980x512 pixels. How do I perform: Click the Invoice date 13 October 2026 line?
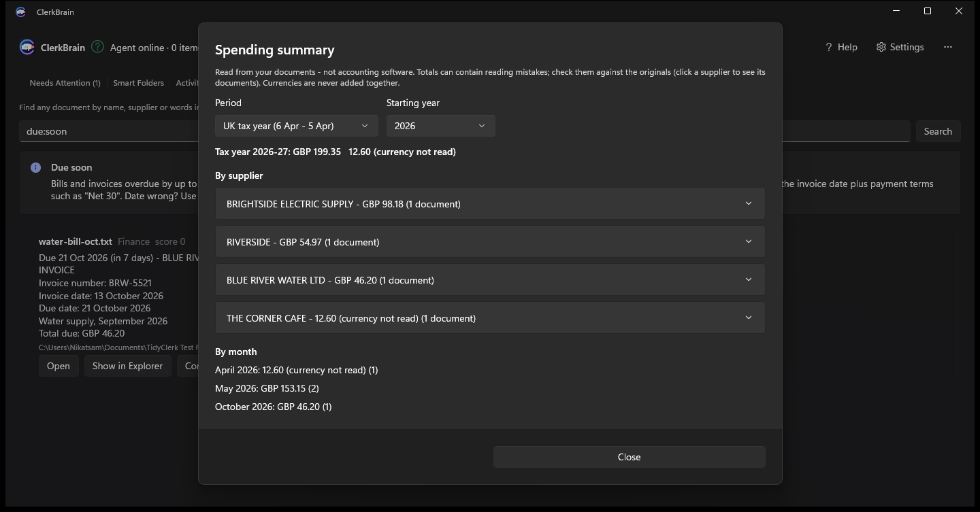coord(101,296)
